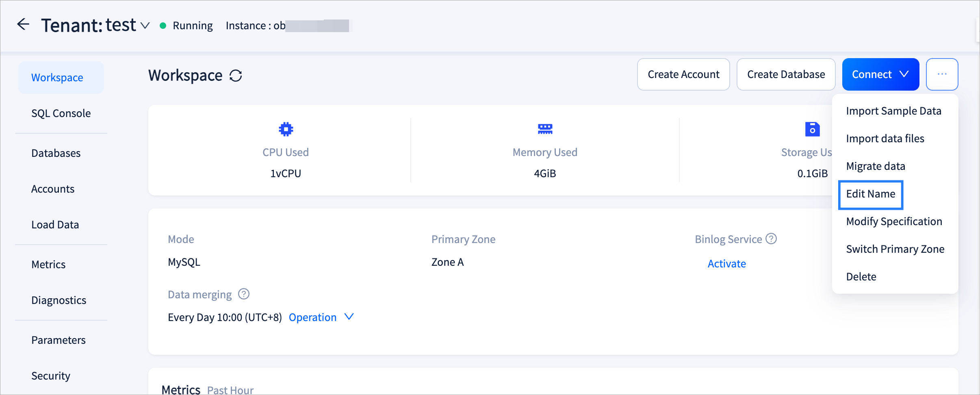Click the Storage Used disk icon
The height and width of the screenshot is (395, 980).
pos(812,129)
